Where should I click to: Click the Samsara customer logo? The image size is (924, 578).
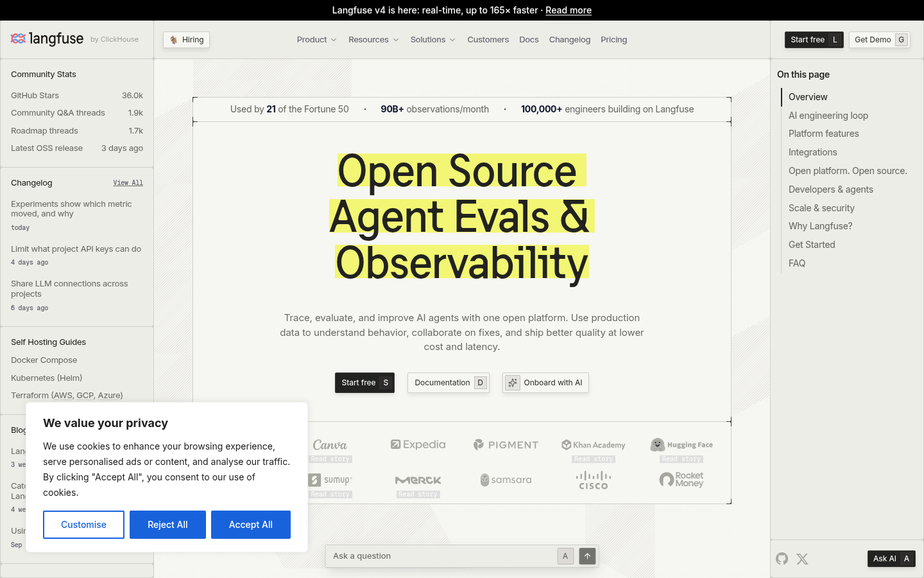pos(506,480)
